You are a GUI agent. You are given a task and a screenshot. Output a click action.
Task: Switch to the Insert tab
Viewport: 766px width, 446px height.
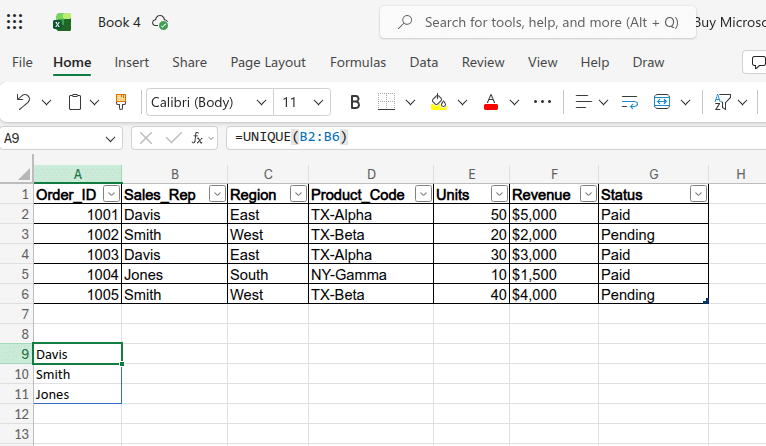[131, 62]
